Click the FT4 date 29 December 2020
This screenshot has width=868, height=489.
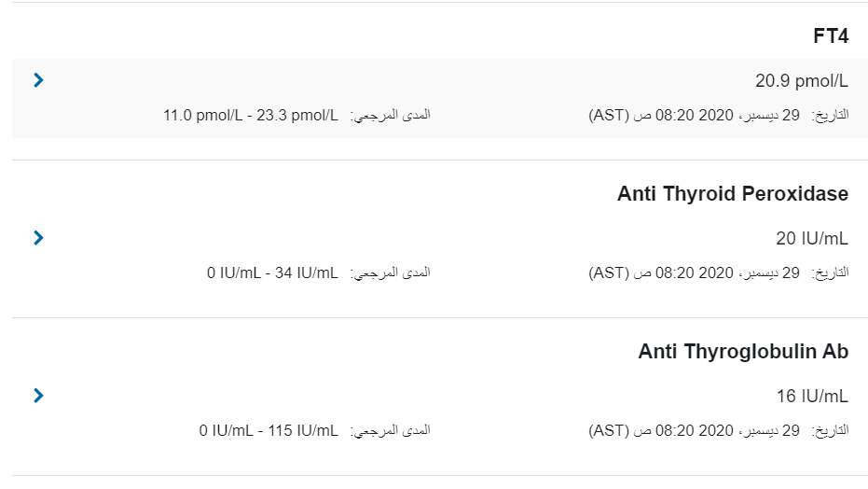point(695,115)
